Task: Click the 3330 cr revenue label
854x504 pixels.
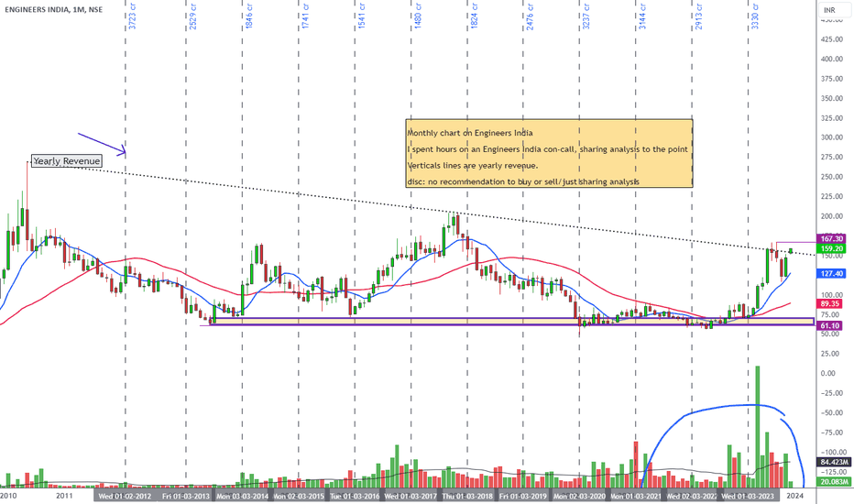Action: pyautogui.click(x=755, y=16)
